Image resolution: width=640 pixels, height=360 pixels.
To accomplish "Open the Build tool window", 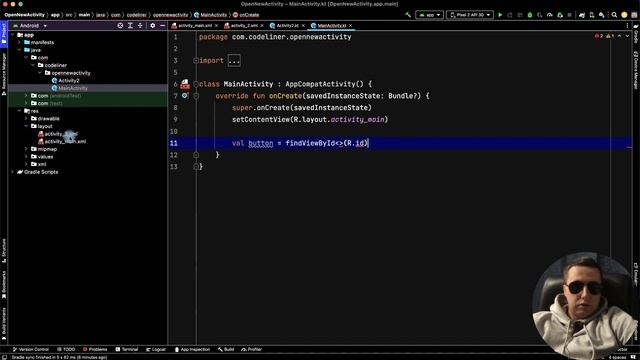I will (226, 349).
